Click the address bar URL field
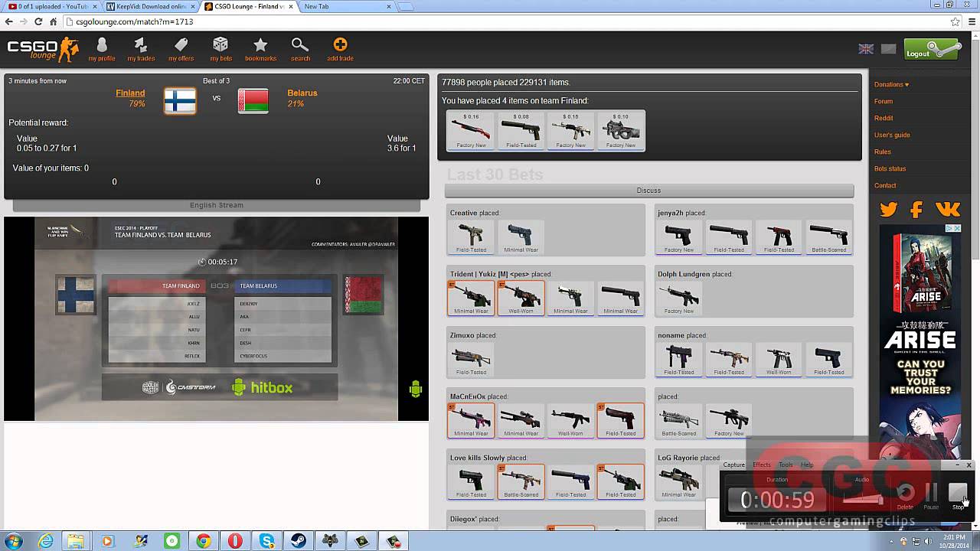Image resolution: width=980 pixels, height=551 pixels. (505, 22)
